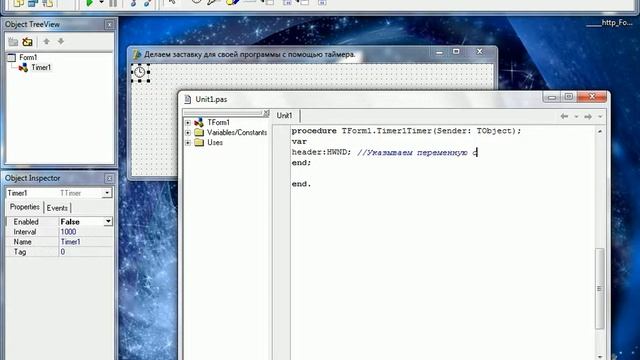Click the TForm1 class icon

(x=199, y=122)
